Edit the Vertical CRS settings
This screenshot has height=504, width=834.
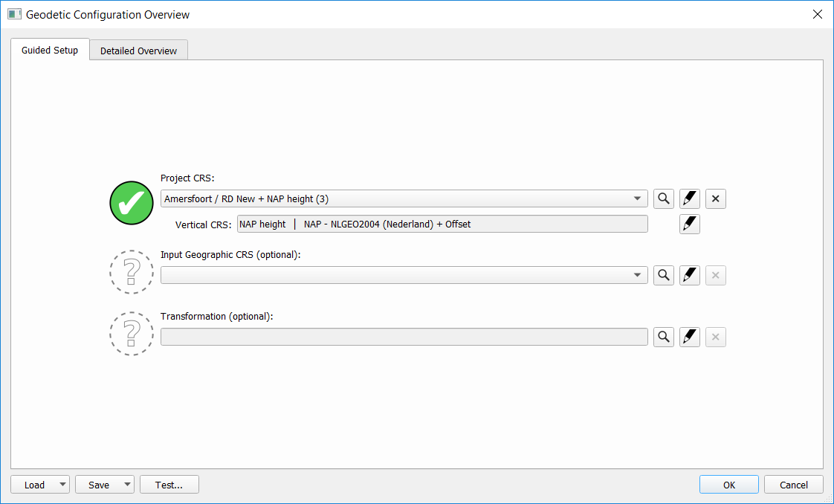[x=690, y=224]
